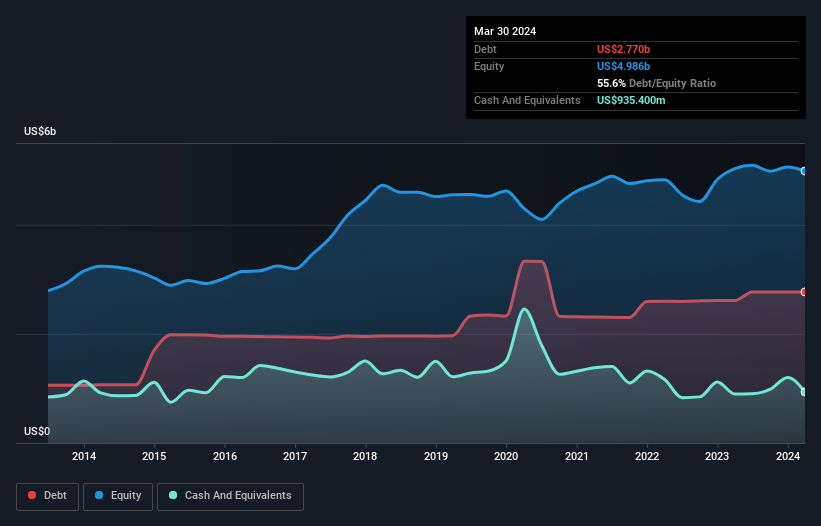Click the blue Equity legend dot
This screenshot has height=526, width=821.
pyautogui.click(x=99, y=495)
